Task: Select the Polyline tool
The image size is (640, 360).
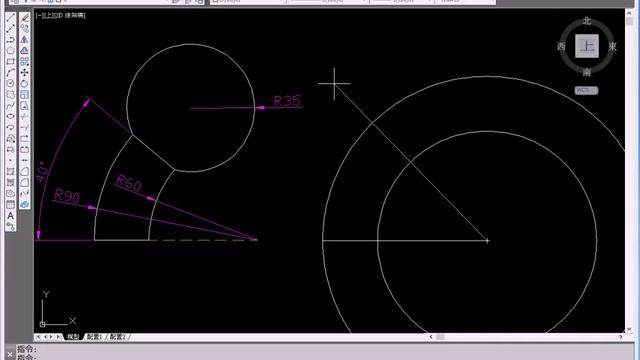Action: coord(11,40)
